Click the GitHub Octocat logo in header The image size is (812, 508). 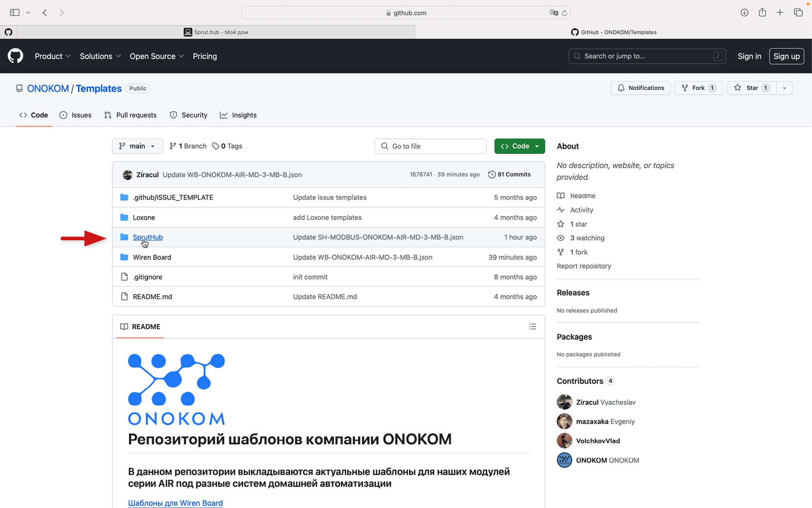(x=16, y=56)
